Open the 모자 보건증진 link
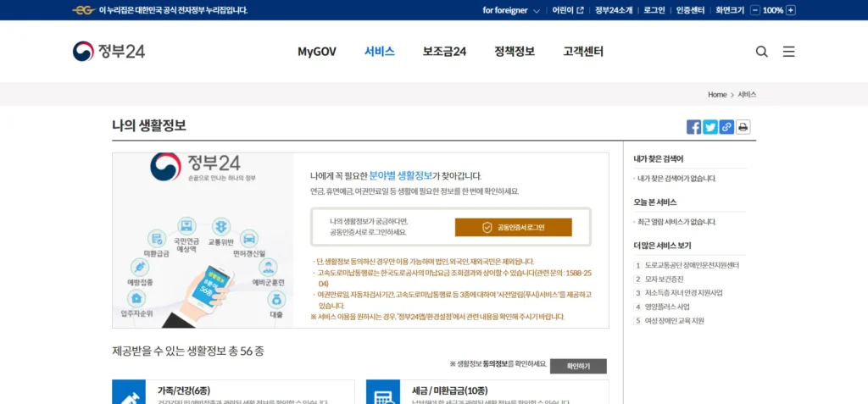This screenshot has width=868, height=404. [x=665, y=279]
